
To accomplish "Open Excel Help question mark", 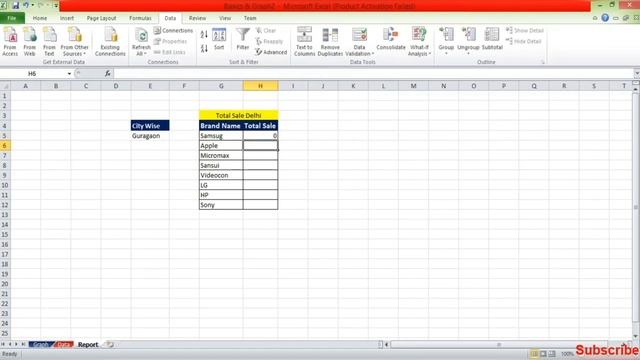I will (605, 18).
